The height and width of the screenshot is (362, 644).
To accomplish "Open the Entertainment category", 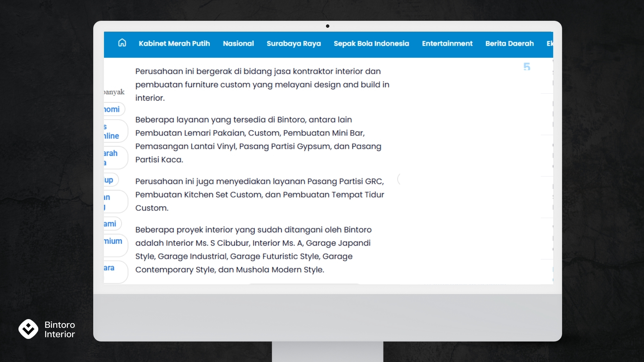I will click(447, 44).
